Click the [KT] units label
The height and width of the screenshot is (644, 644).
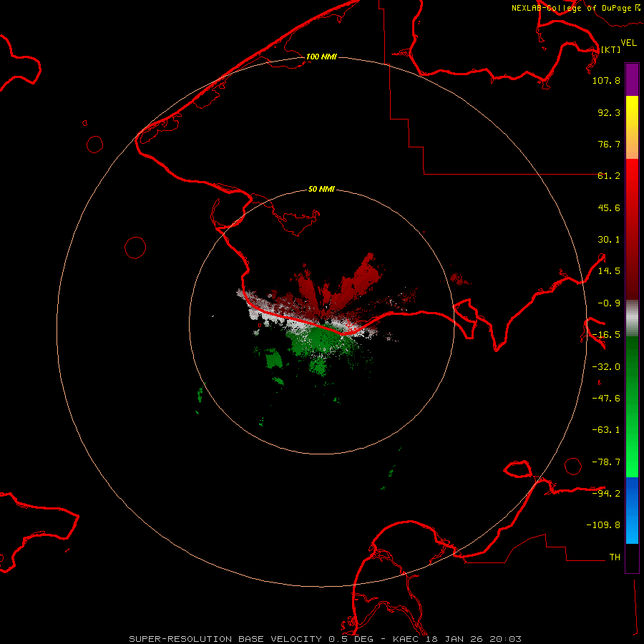tap(611, 49)
